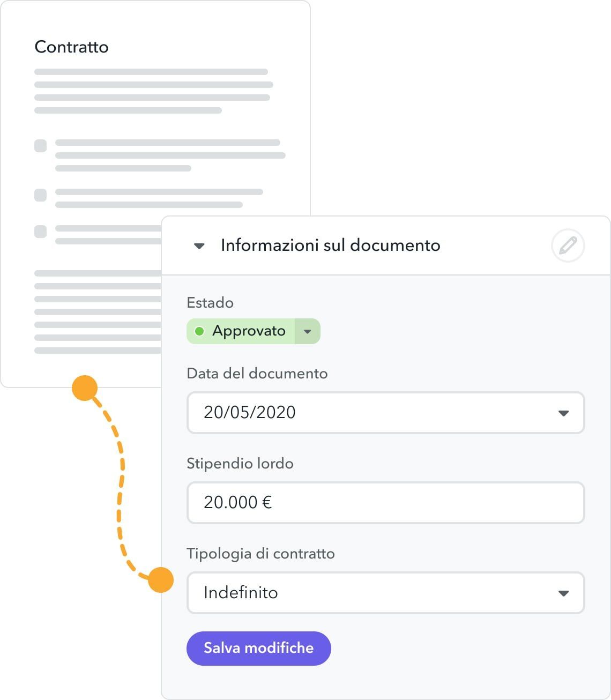Click the arrow inside the Indefinito field
Image resolution: width=611 pixels, height=700 pixels.
click(x=563, y=593)
